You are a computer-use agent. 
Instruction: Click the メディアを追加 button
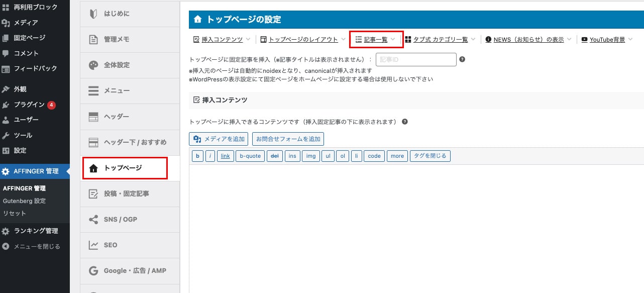coord(219,139)
